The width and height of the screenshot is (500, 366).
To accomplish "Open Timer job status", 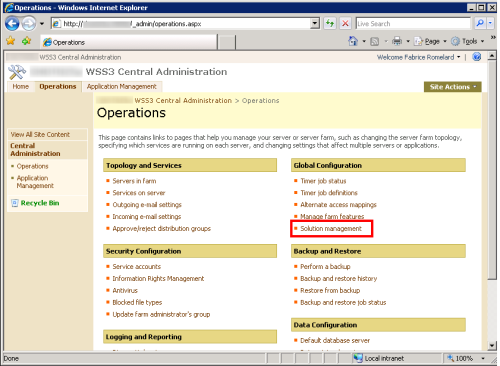I will (x=323, y=181).
